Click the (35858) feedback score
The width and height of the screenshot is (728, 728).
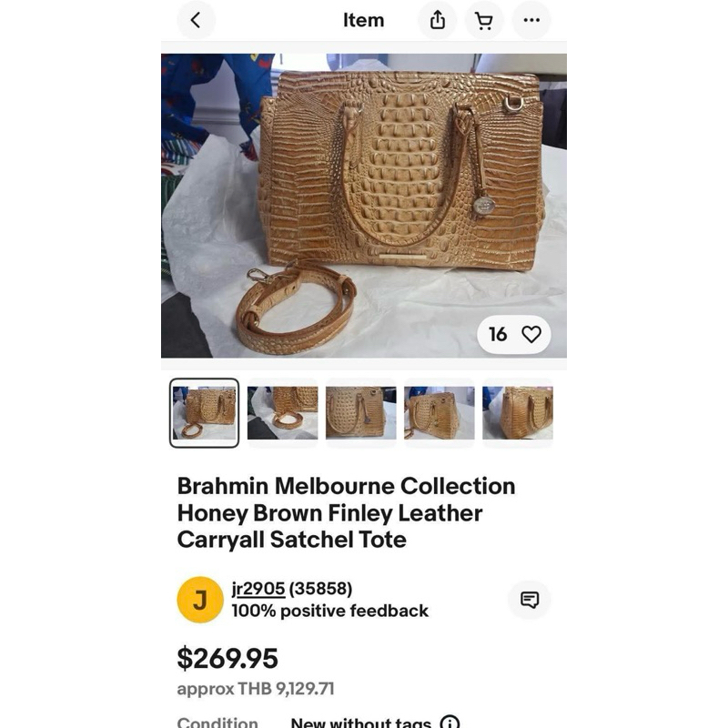click(321, 589)
